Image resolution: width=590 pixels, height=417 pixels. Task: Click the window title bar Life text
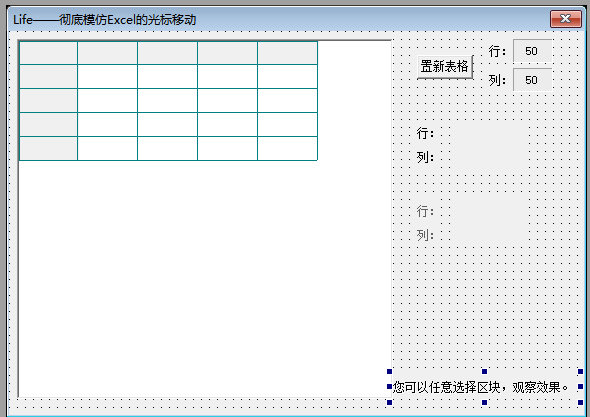point(23,20)
